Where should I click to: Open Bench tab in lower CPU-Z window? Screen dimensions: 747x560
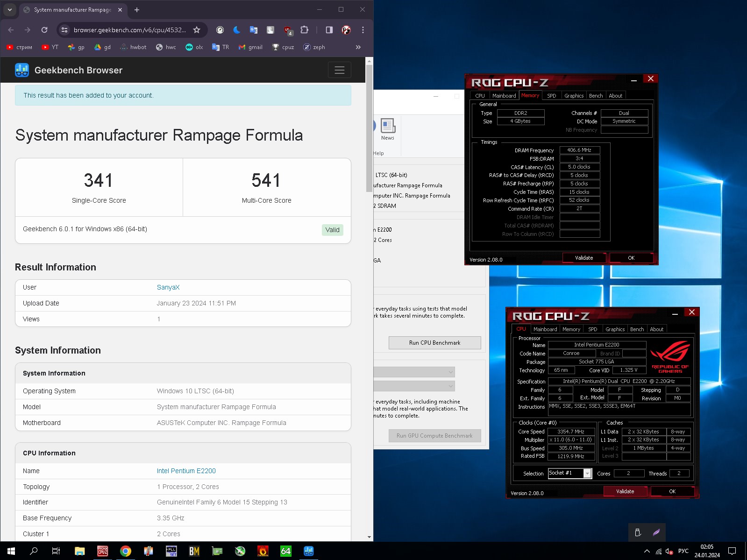pyautogui.click(x=637, y=329)
